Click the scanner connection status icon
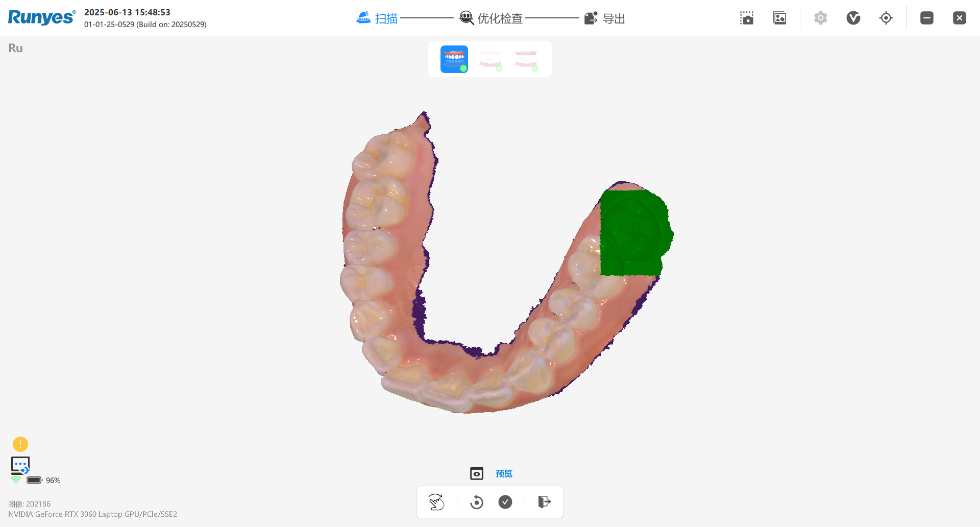This screenshot has width=980, height=527. pyautogui.click(x=20, y=465)
